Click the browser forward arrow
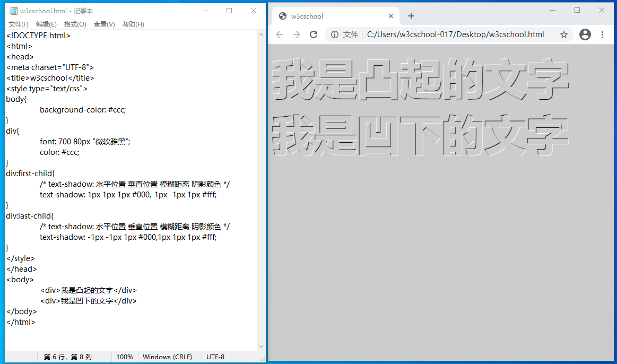The height and width of the screenshot is (364, 617). pyautogui.click(x=297, y=34)
